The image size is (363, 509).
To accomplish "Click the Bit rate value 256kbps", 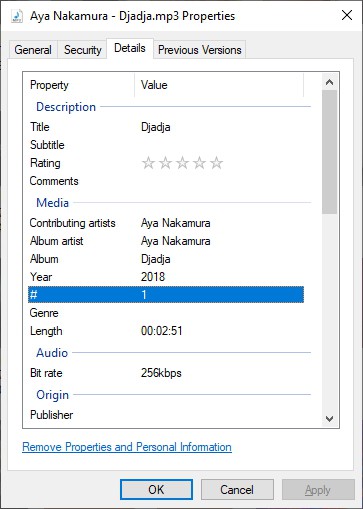I will click(161, 373).
